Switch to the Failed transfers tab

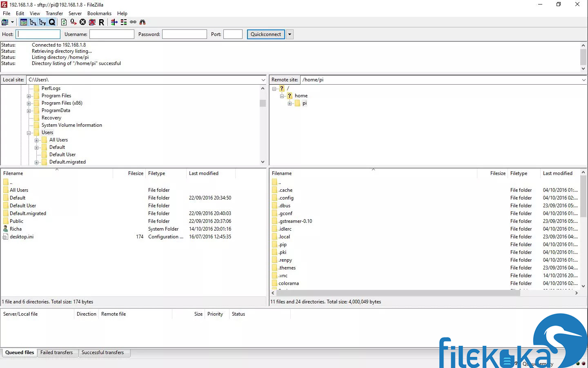click(x=56, y=352)
